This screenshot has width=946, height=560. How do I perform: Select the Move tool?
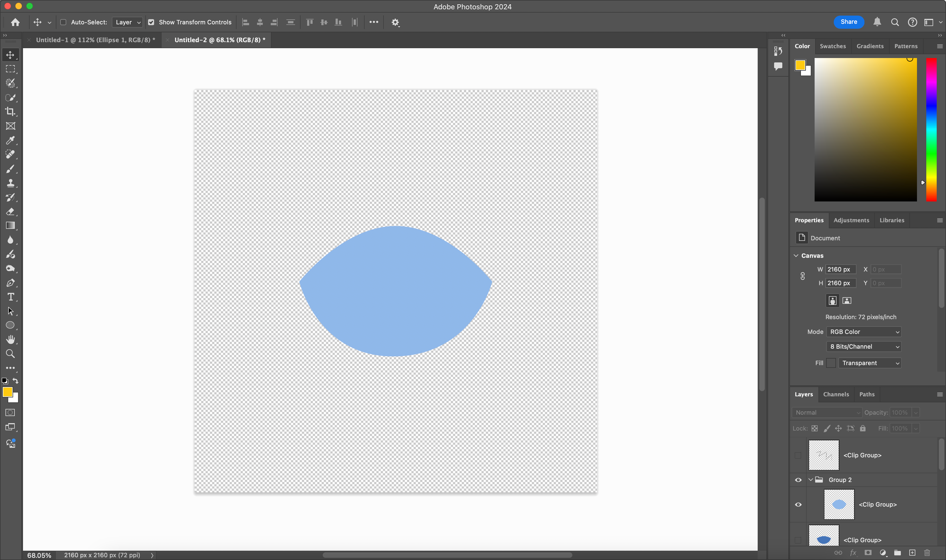(x=10, y=55)
